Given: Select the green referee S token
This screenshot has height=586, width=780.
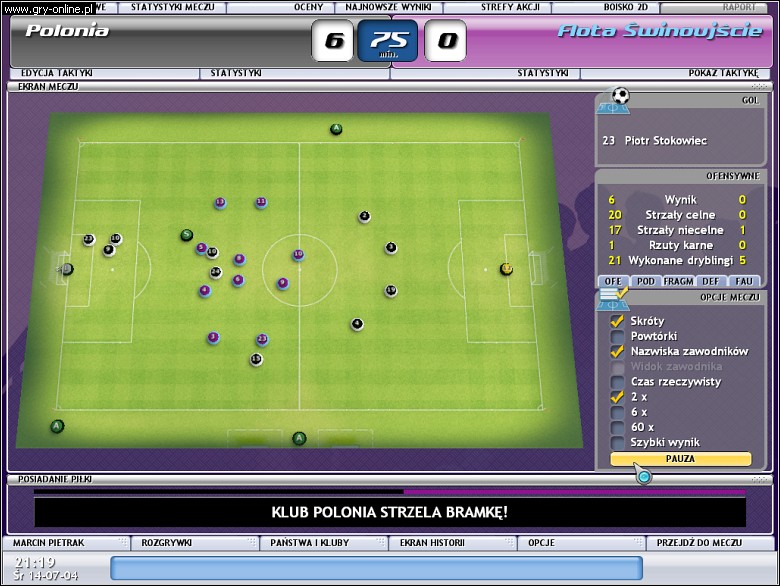Looking at the screenshot, I should 187,235.
